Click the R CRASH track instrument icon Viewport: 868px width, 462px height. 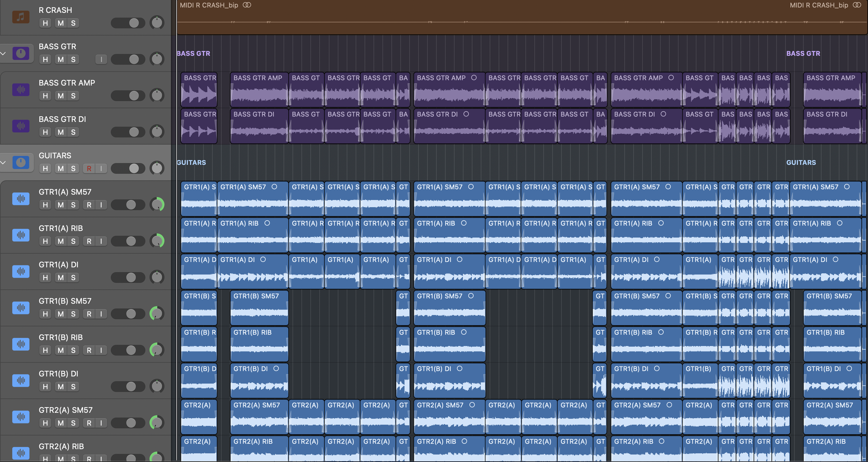[20, 17]
